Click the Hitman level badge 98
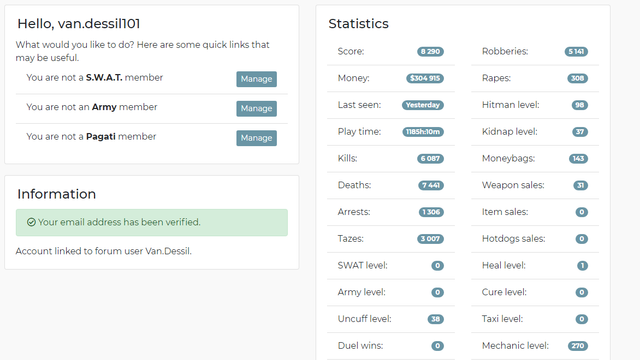The image size is (640, 360). click(580, 105)
